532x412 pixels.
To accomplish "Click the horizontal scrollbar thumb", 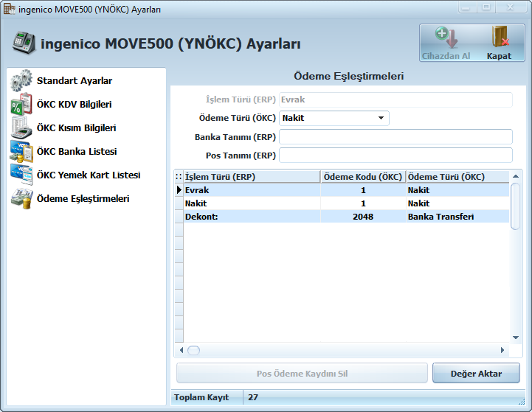I will 194,350.
